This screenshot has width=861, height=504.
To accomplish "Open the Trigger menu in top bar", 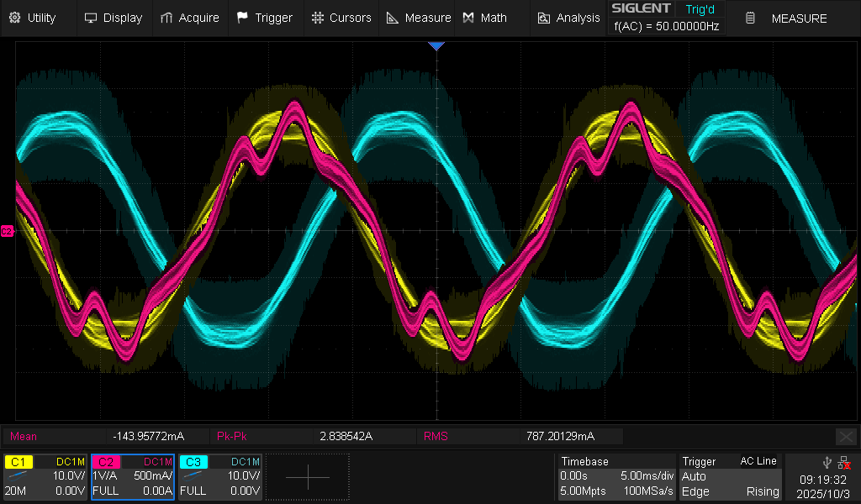I will click(x=265, y=18).
